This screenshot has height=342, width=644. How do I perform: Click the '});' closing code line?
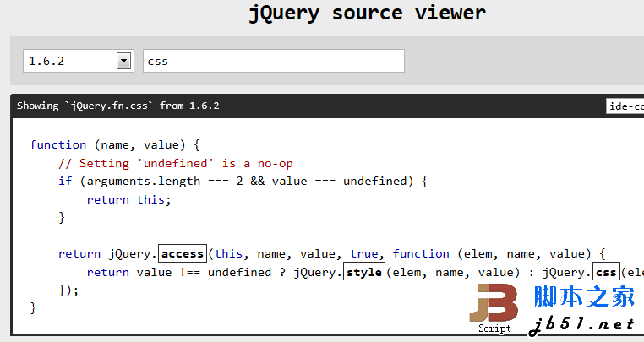point(68,290)
